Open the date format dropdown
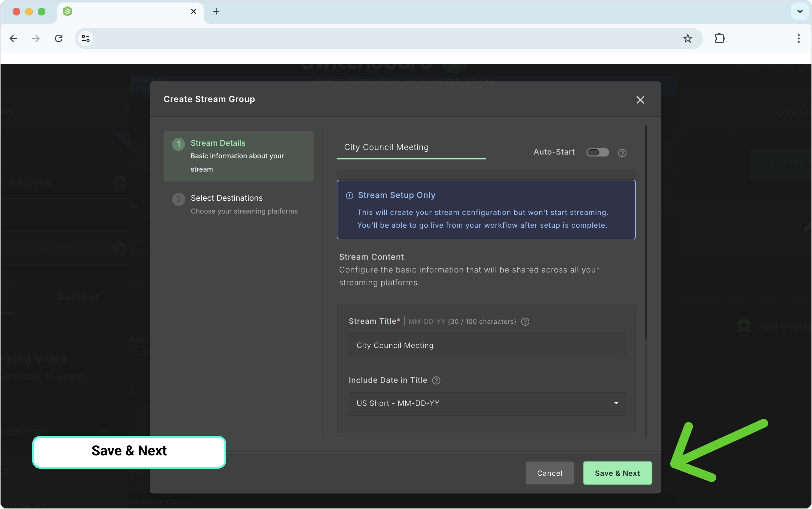 (x=487, y=403)
